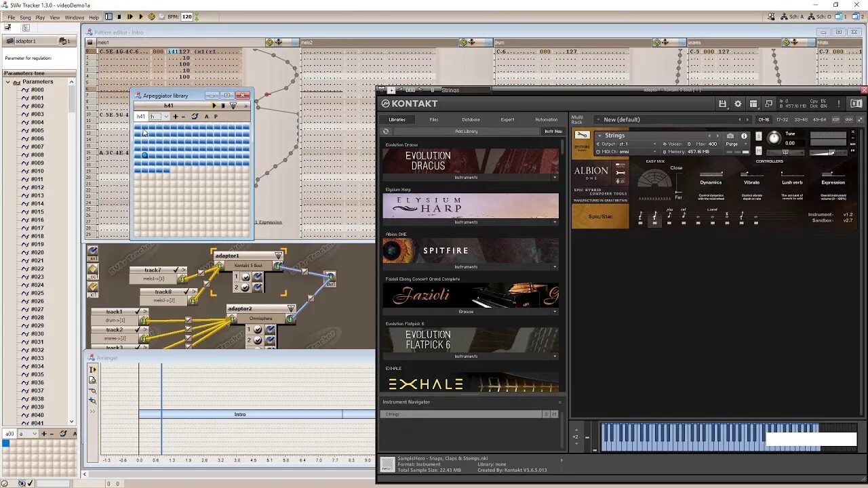Select the Intro block in Arranger

click(240, 414)
